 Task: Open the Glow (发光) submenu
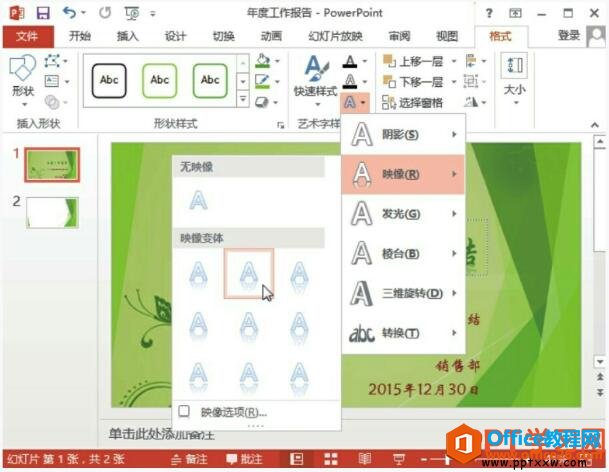click(x=403, y=214)
